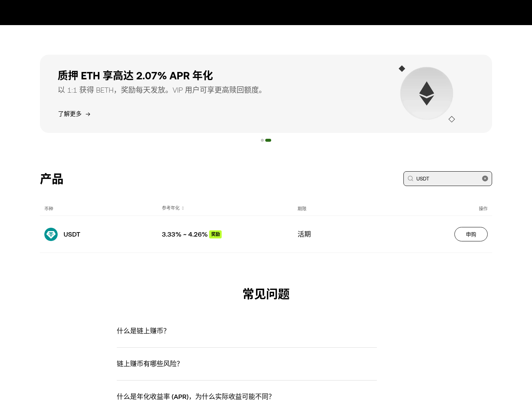This screenshot has height=406, width=532.
Task: Expand the 链上赚币有哪些风险 FAQ item
Action: pos(247,364)
